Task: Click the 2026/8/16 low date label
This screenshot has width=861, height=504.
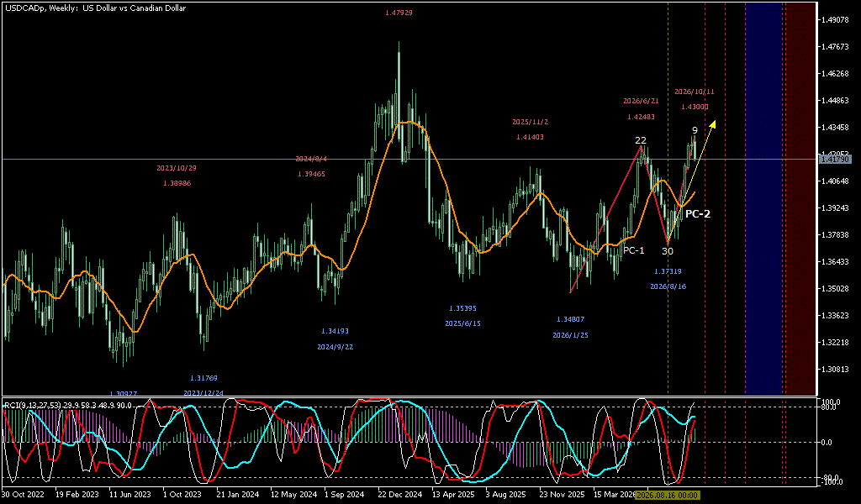Action: pyautogui.click(x=668, y=286)
